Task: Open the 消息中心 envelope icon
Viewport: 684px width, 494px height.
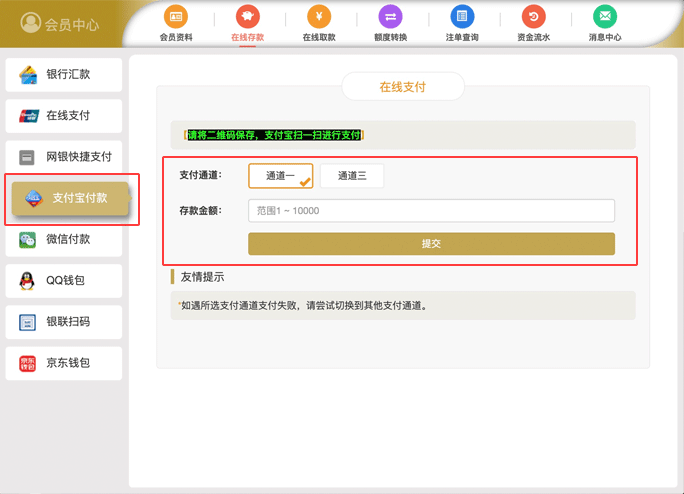Action: pyautogui.click(x=604, y=16)
